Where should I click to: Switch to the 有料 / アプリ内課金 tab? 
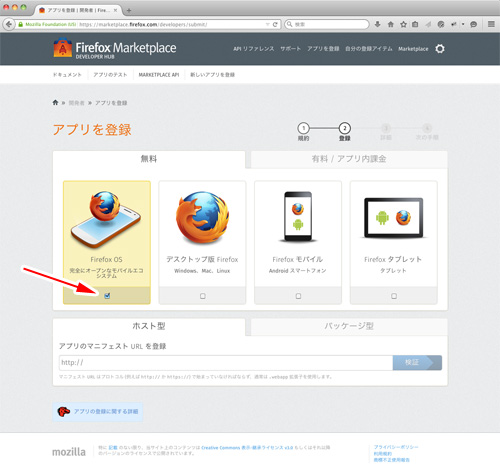coord(349,159)
